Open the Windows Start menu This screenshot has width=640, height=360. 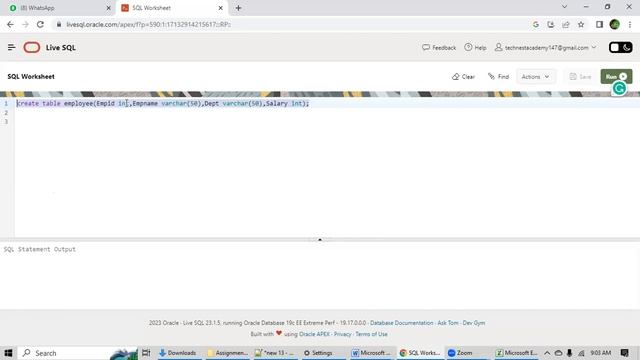8,353
